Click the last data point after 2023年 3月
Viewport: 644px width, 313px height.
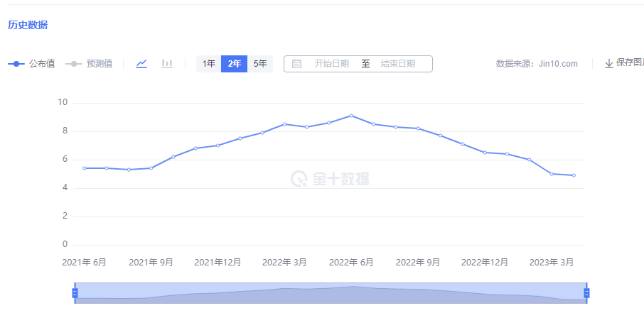(x=574, y=175)
